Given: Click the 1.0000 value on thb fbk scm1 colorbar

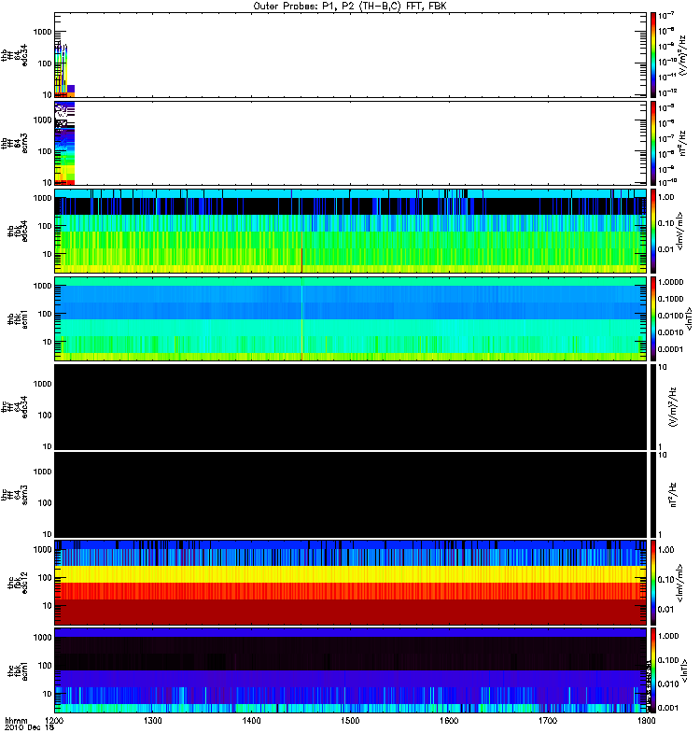Looking at the screenshot, I should 670,282.
